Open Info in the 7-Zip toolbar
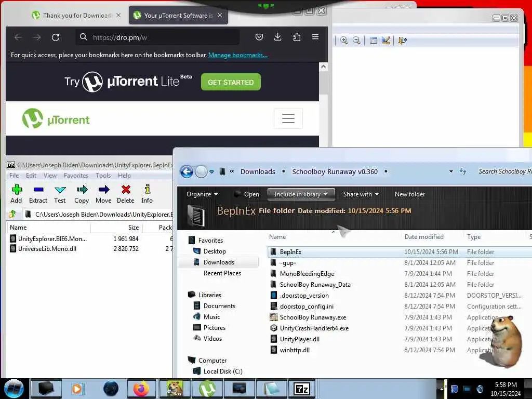 147,194
